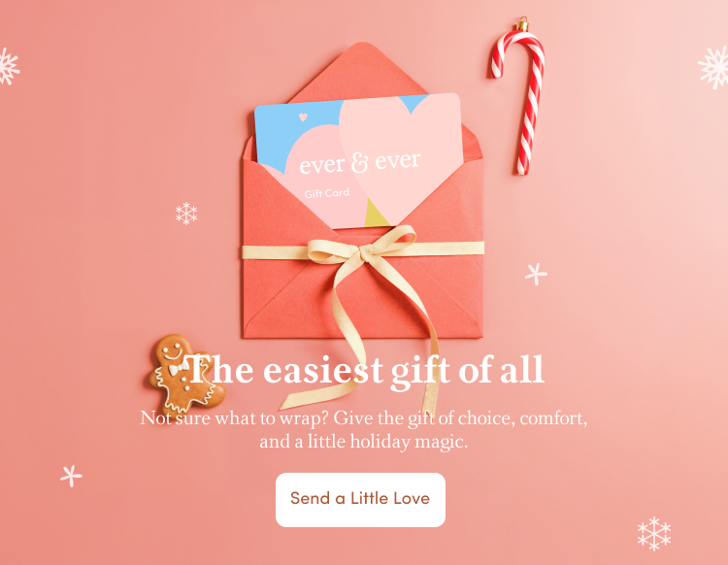Click the gingerbread man cookie
This screenshot has width=728, height=565.
[186, 373]
